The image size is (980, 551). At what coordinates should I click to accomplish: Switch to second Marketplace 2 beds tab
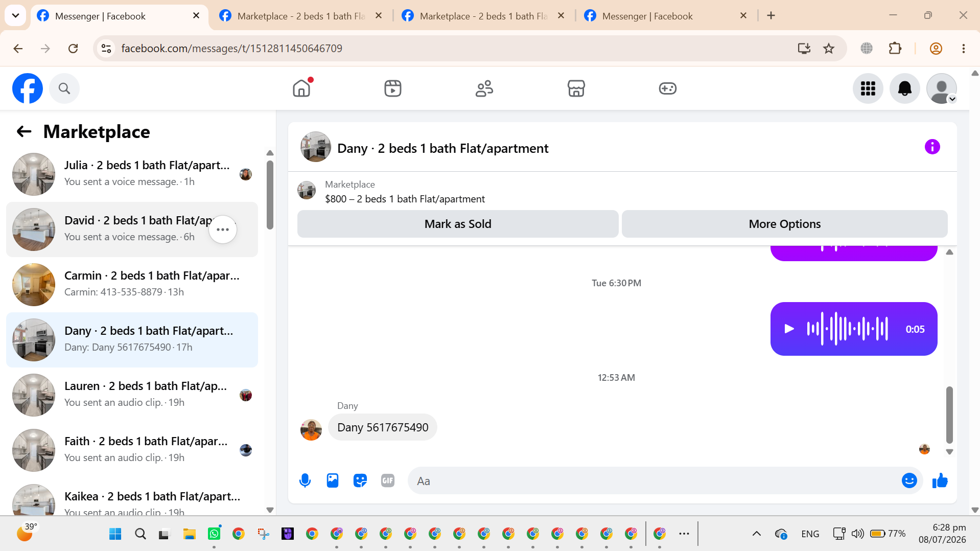click(484, 16)
